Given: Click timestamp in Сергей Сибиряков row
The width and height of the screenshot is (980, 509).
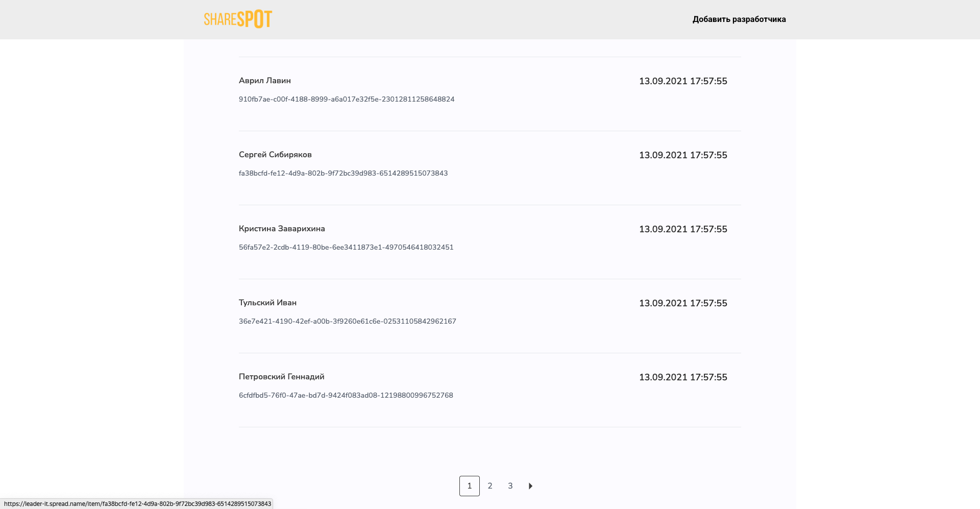Looking at the screenshot, I should click(x=683, y=155).
